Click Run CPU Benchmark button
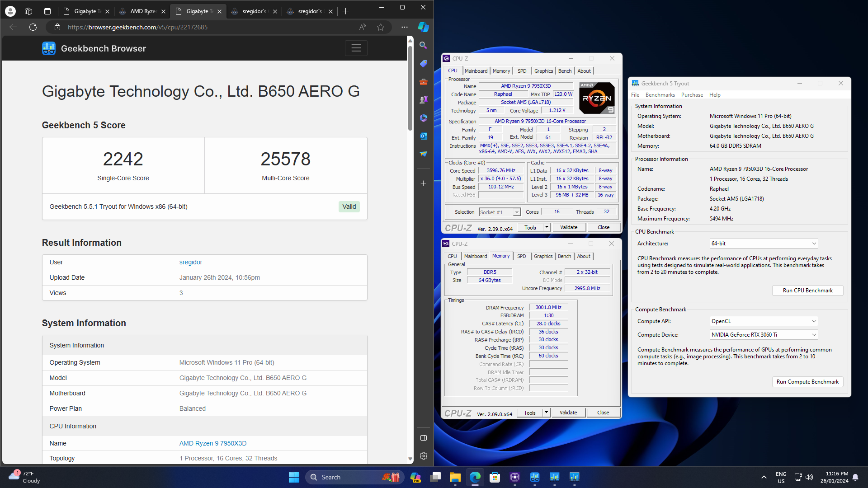The image size is (868, 488). 808,291
